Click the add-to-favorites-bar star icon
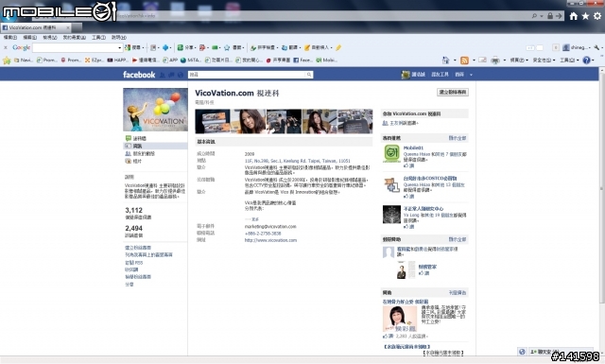Screen dimensions: 605x364 point(7,61)
